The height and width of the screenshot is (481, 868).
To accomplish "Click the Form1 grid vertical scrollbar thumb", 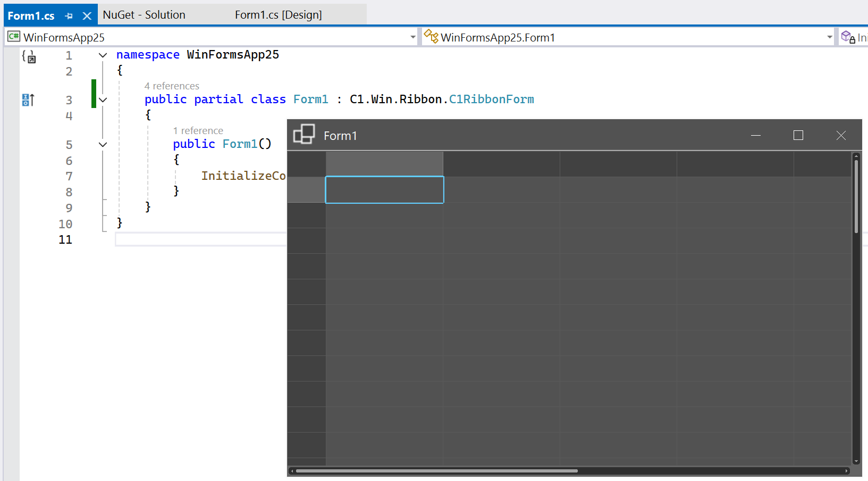I will [856, 197].
